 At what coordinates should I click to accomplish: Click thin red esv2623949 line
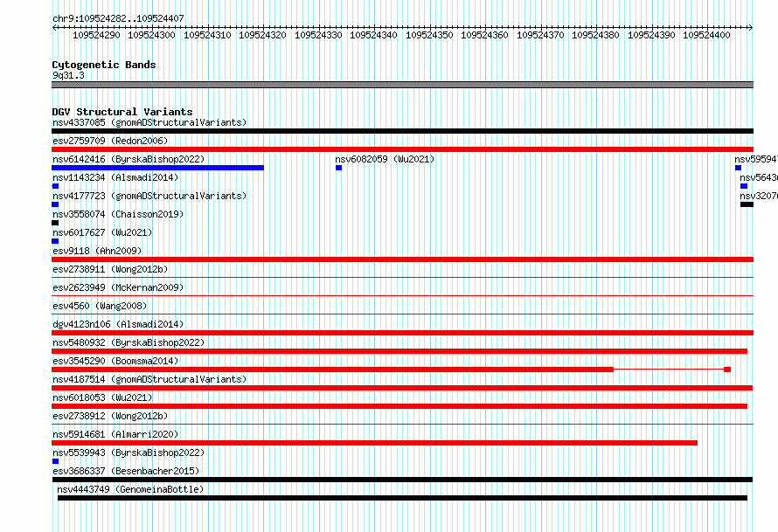click(x=402, y=296)
